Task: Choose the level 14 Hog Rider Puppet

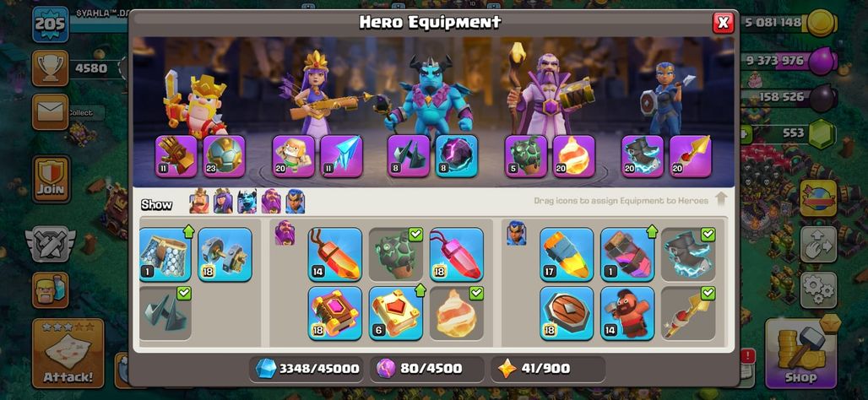Action: pyautogui.click(x=627, y=313)
